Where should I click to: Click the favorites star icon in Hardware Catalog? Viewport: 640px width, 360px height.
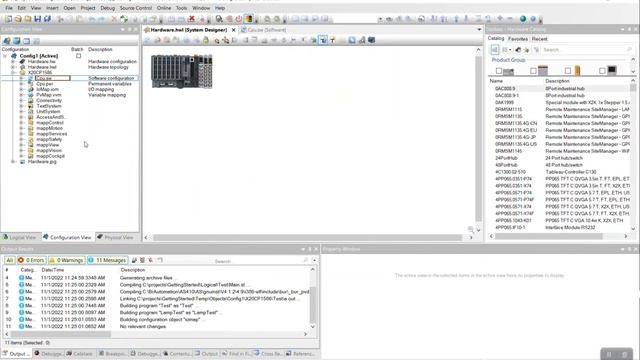click(527, 50)
